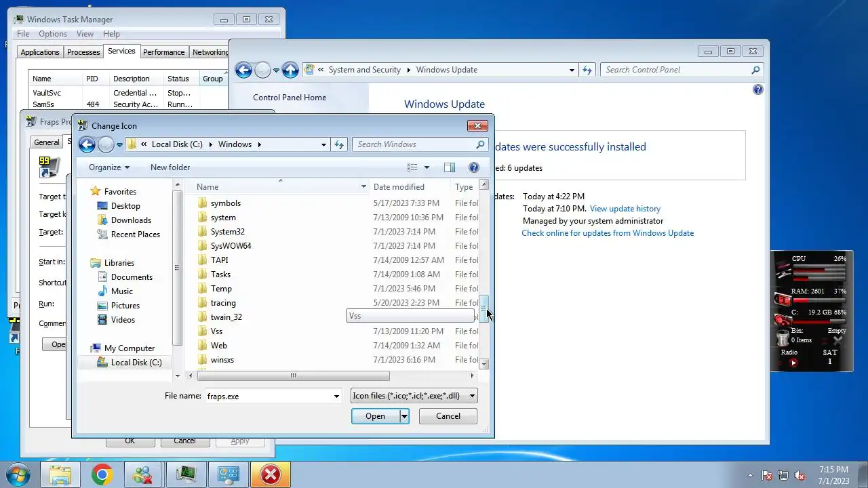
Task: Click Check online for updates link
Action: click(x=608, y=233)
